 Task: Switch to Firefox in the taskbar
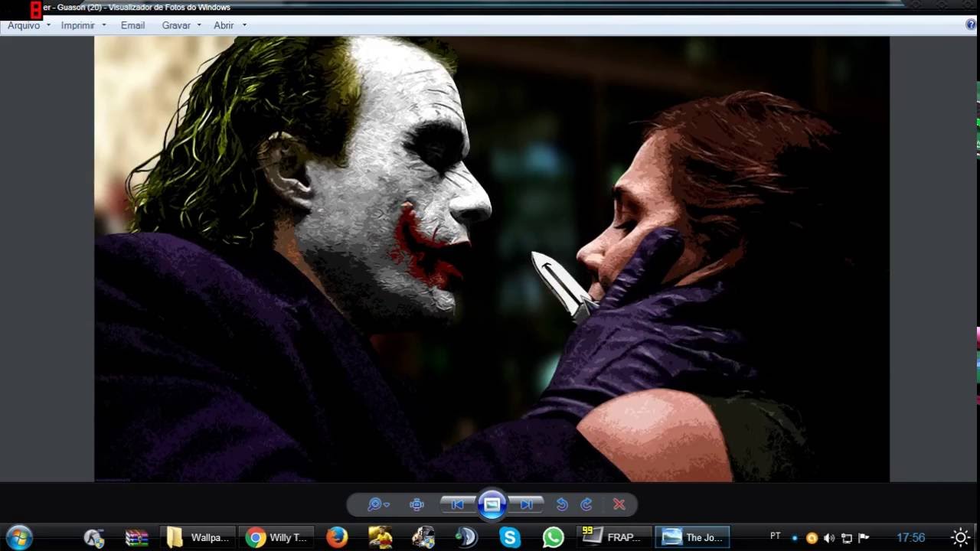337,537
